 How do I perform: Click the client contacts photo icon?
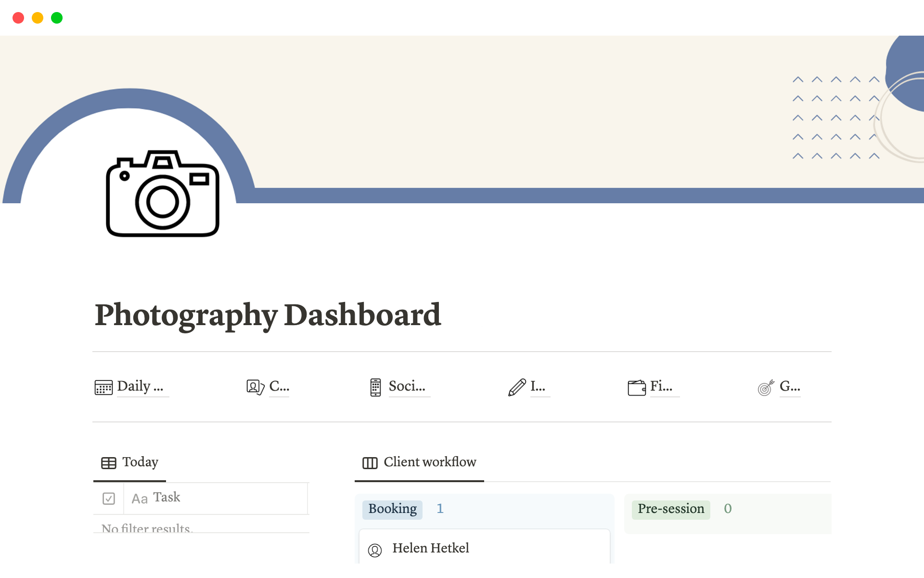point(256,387)
